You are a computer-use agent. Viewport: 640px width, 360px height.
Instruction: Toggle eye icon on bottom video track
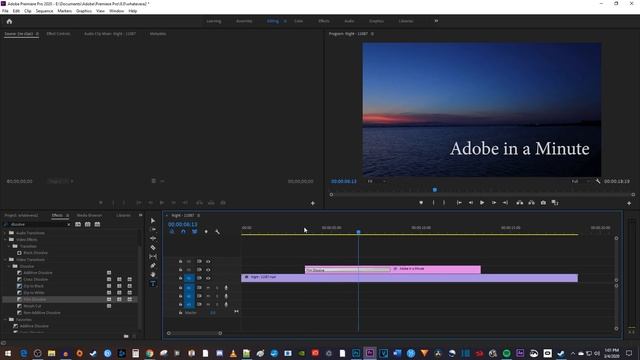tap(208, 278)
